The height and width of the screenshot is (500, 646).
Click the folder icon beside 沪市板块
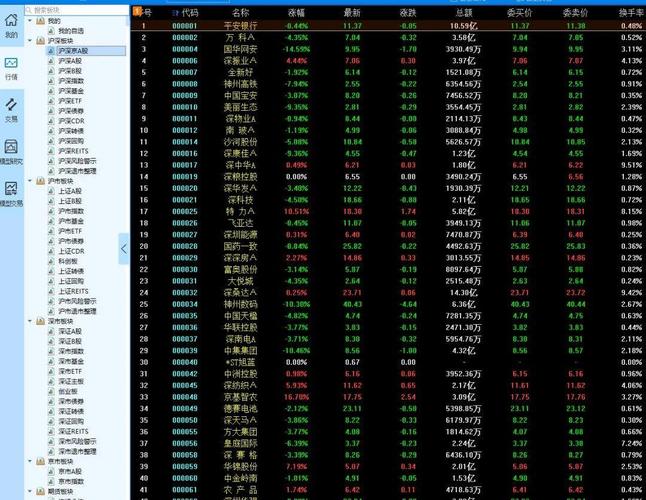[x=40, y=181]
